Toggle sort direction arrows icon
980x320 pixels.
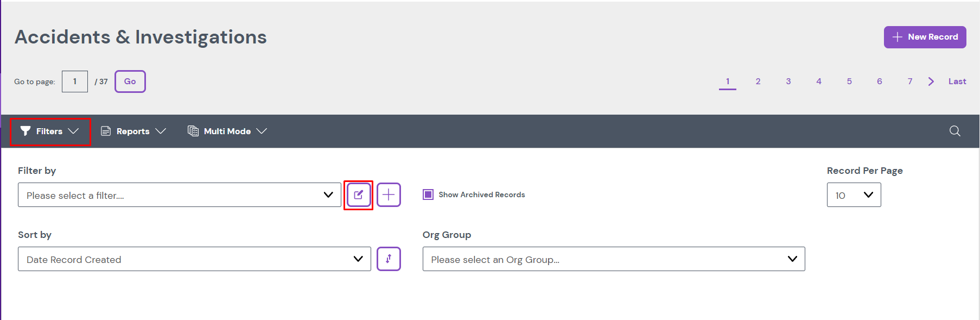(389, 259)
